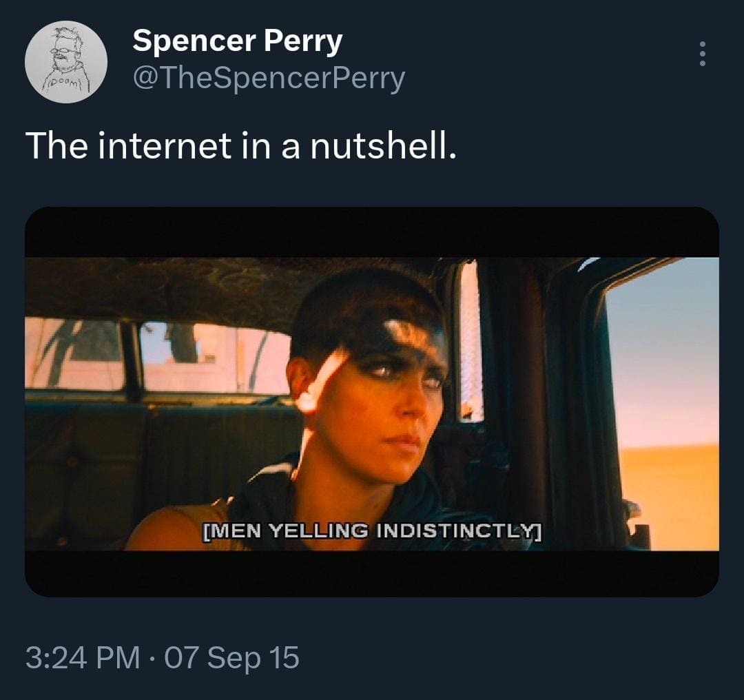This screenshot has width=744, height=700.
Task: Click the word 'nutshell' in the tweet
Action: tap(381, 147)
